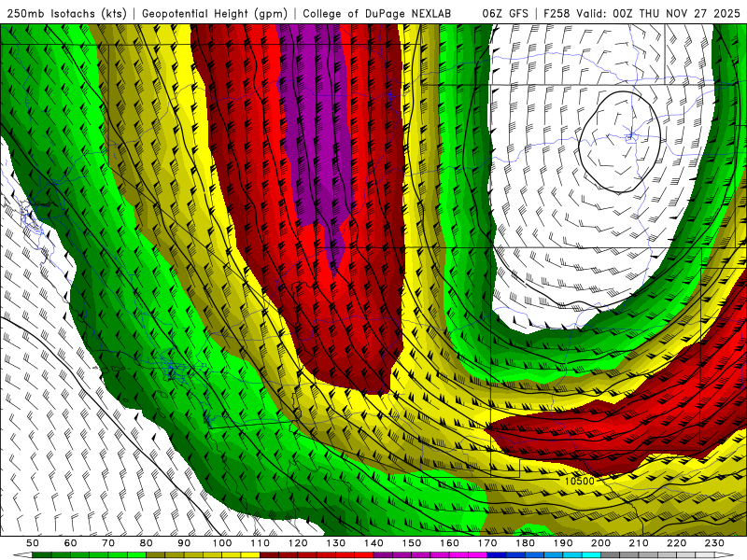Click the "10500" height contour label

579,481
